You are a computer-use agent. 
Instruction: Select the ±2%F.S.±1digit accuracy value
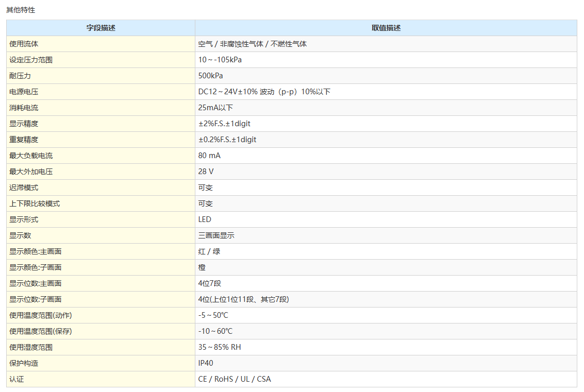[x=224, y=124]
